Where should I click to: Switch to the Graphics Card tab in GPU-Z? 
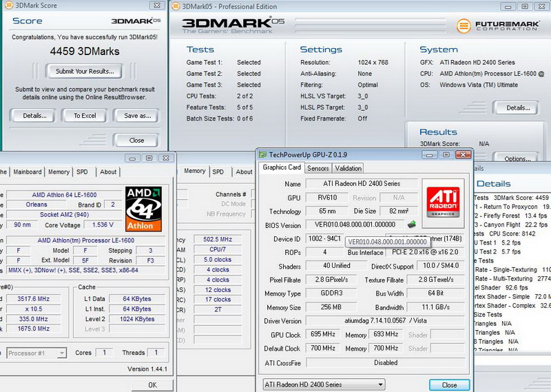pyautogui.click(x=282, y=167)
